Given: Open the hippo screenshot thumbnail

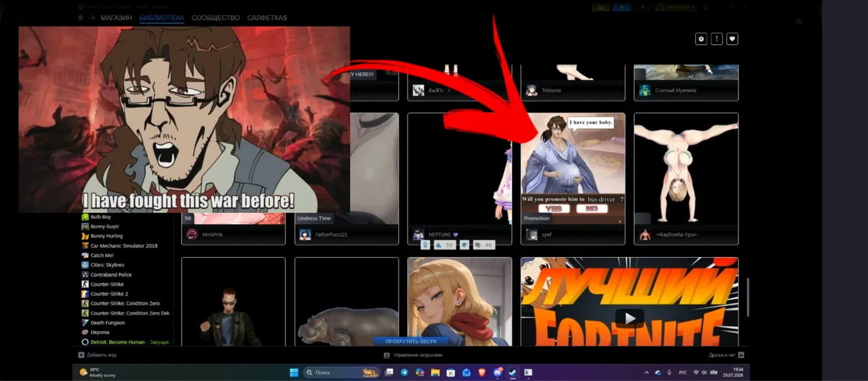Looking at the screenshot, I should 347,302.
